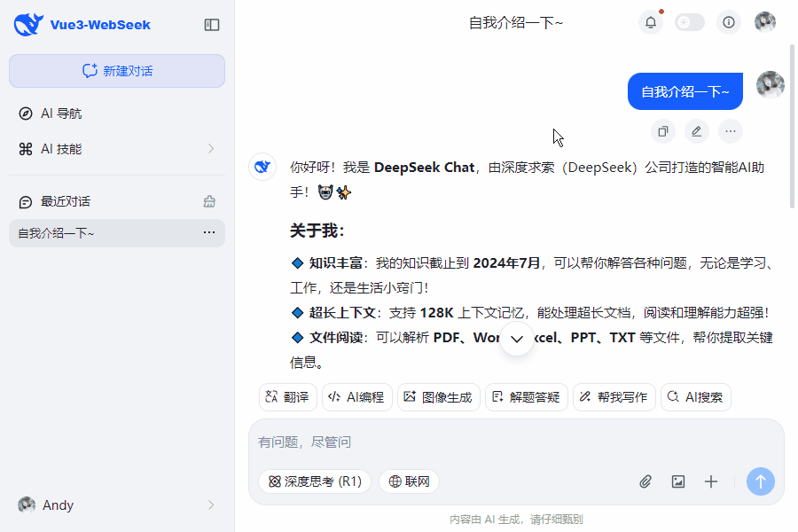This screenshot has width=798, height=532.
Task: Choose the 解题答疑 quick action
Action: [x=527, y=397]
